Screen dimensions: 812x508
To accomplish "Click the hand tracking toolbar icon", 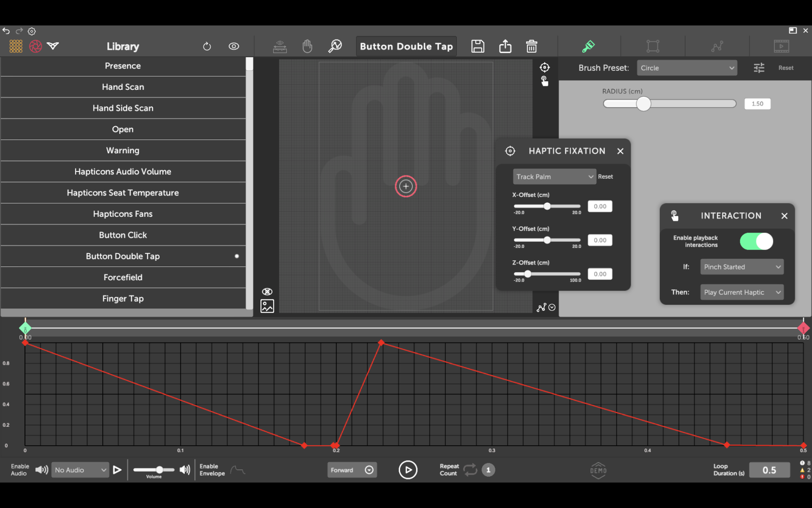I will [307, 46].
